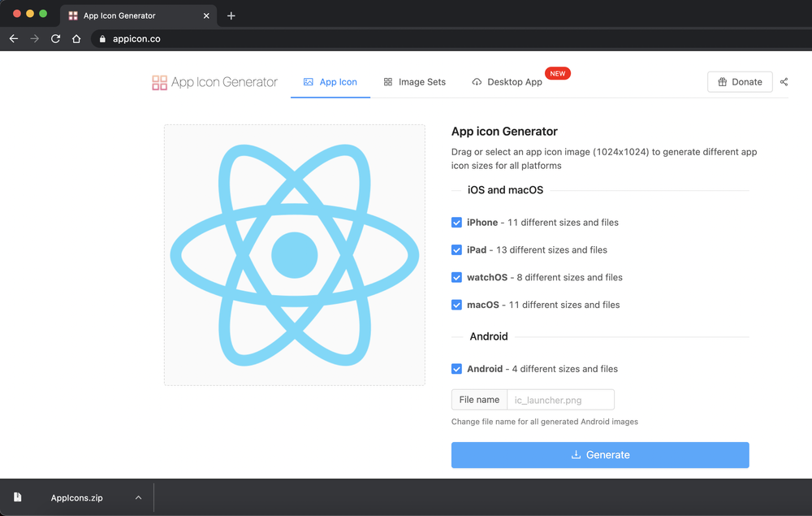Screen dimensions: 812x516
Task: Click the lock icon in address bar
Action: pos(102,39)
